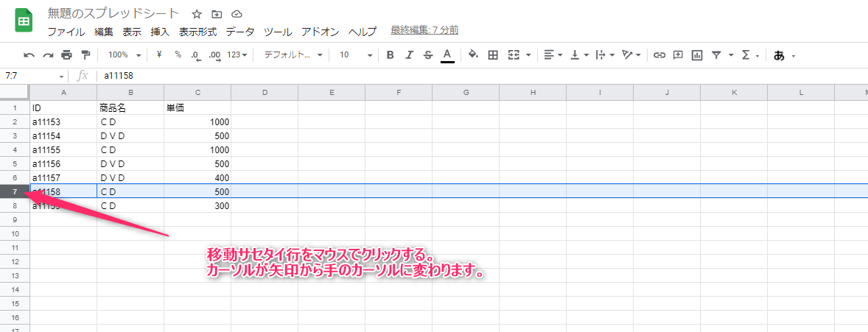
Task: Toggle italic formatting
Action: tap(409, 54)
